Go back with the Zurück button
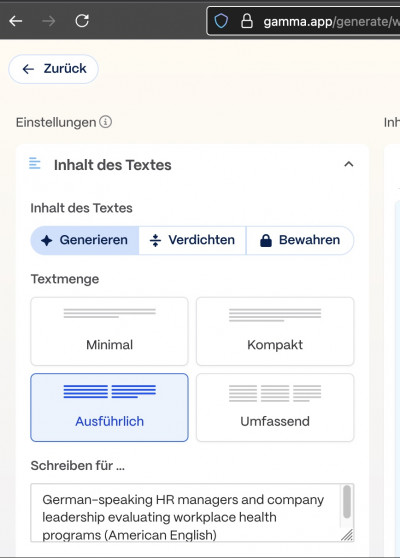The height and width of the screenshot is (558, 400). pos(53,69)
